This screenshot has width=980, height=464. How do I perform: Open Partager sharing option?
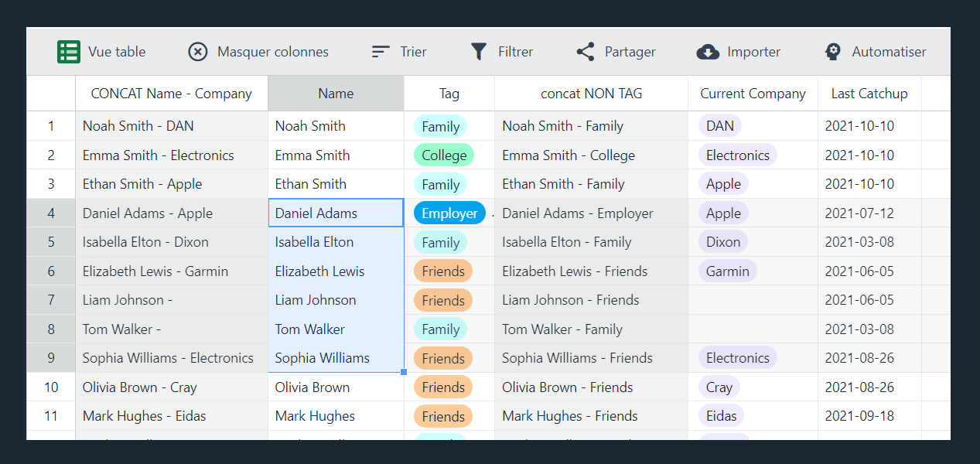pos(630,52)
